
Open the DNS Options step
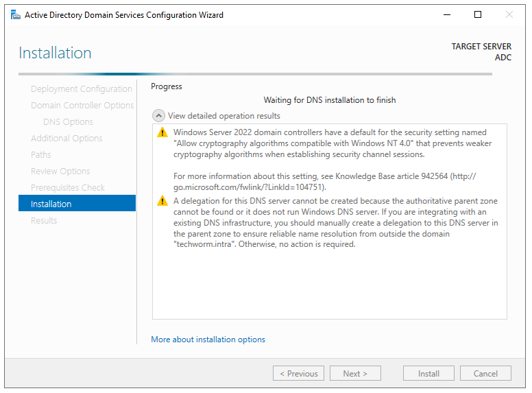click(x=68, y=122)
